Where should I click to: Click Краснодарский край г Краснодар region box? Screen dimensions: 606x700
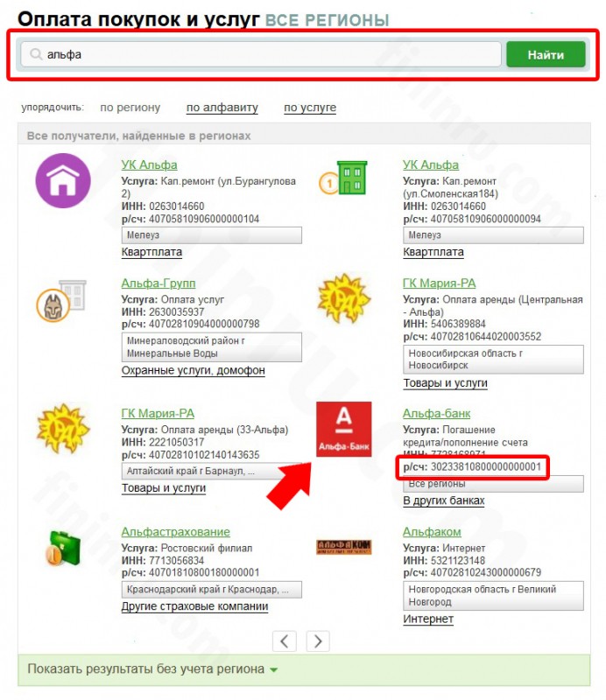point(212,589)
